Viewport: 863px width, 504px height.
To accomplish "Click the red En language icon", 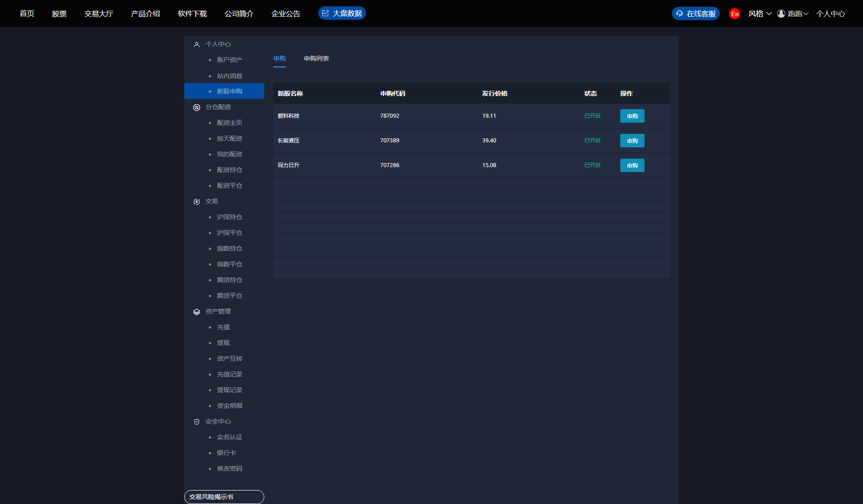I will tap(734, 14).
